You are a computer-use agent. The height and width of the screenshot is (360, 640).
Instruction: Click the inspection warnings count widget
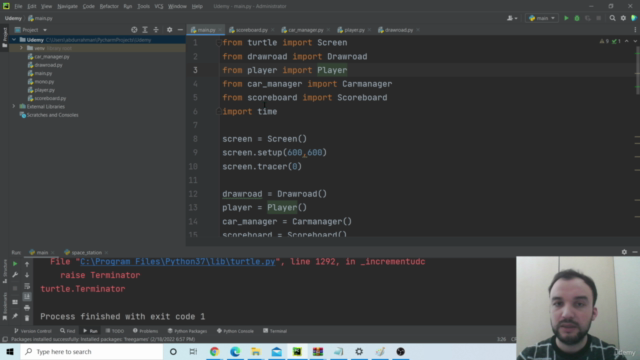pos(610,41)
